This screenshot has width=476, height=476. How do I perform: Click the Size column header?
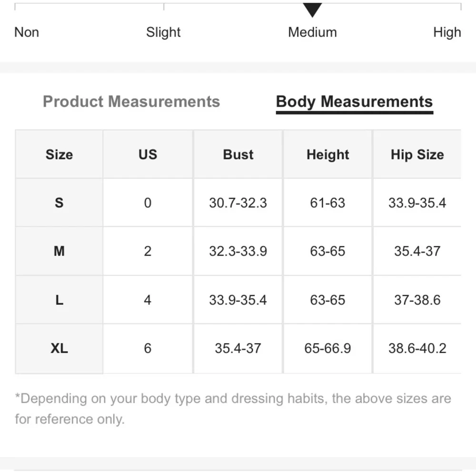(59, 154)
